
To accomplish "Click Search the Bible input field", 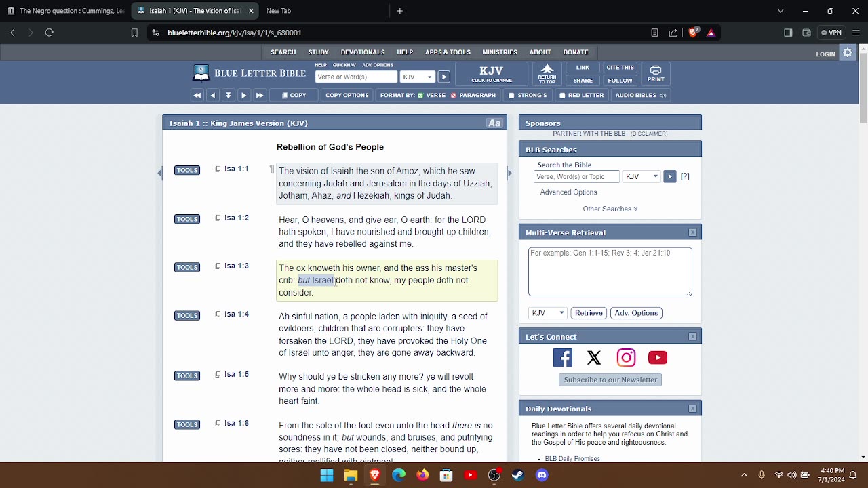I will coord(577,177).
